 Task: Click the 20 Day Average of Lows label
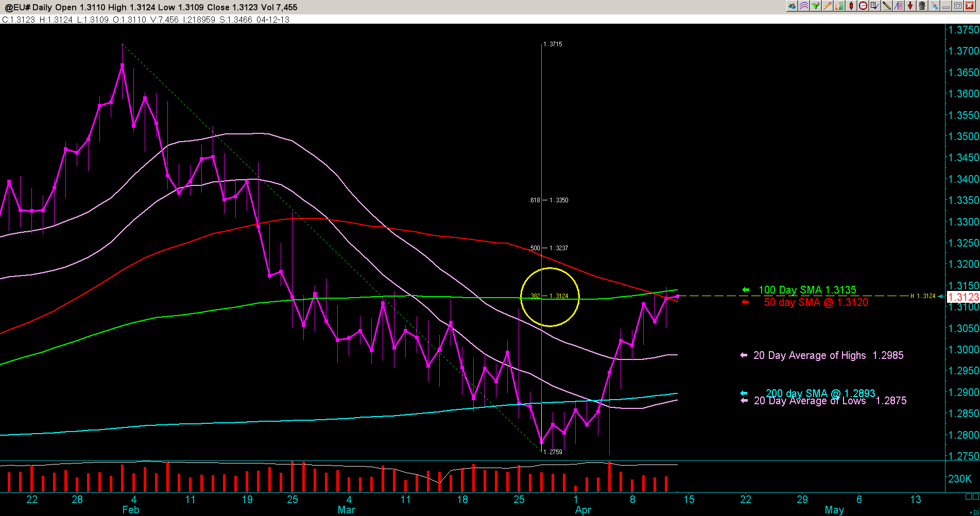point(830,401)
